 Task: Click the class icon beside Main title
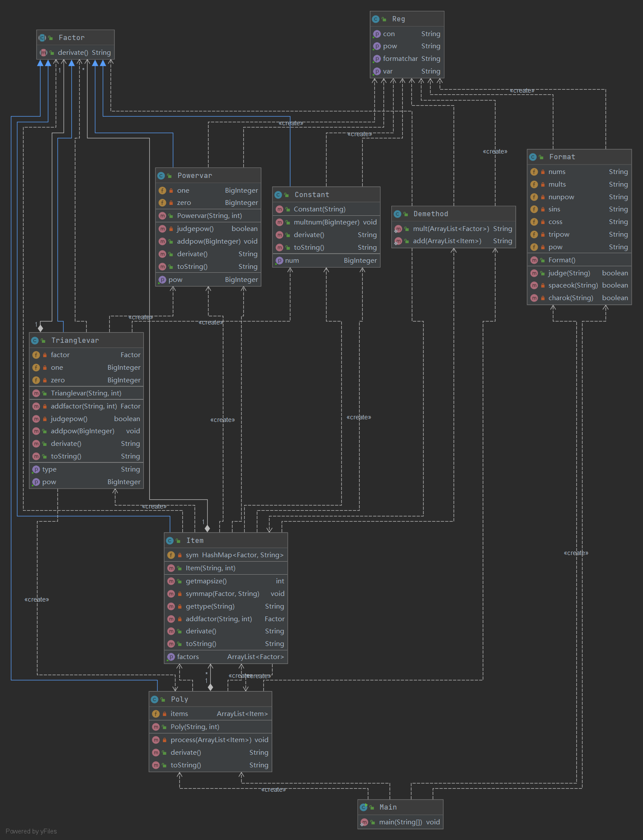[364, 807]
